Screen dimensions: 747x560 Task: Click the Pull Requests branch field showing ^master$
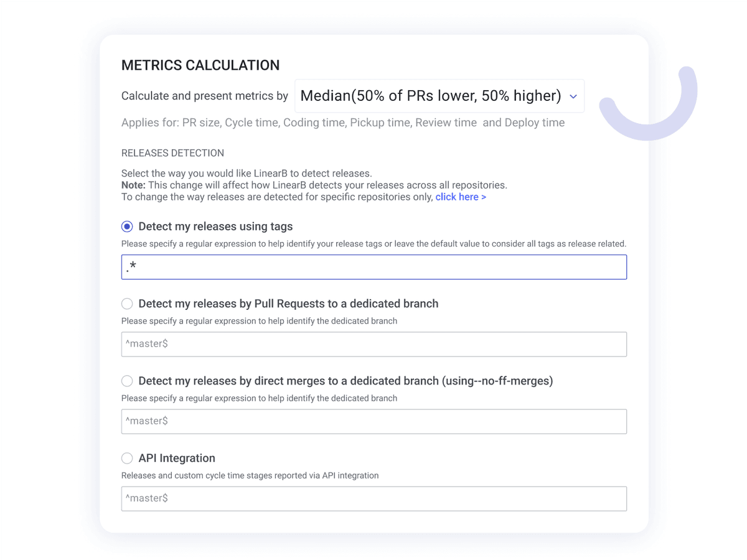(374, 344)
